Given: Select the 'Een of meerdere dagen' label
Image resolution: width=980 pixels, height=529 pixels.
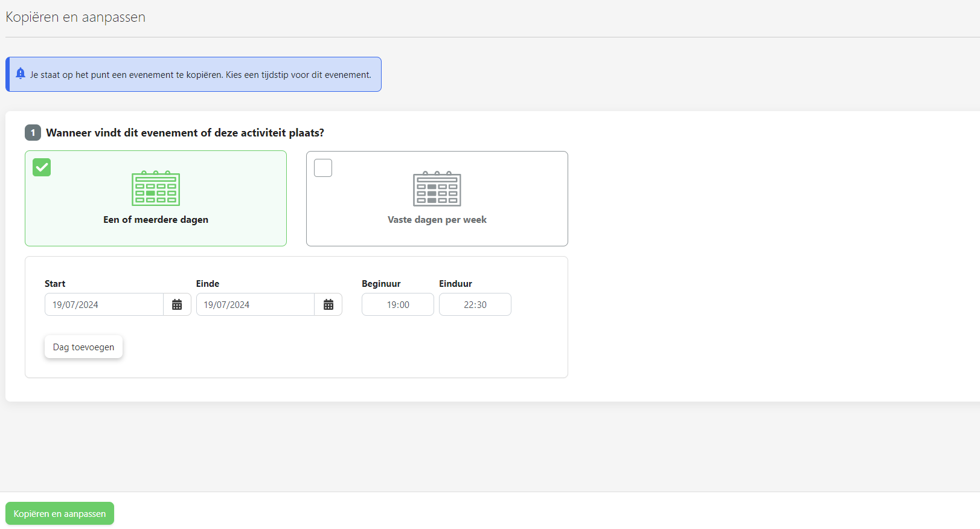Looking at the screenshot, I should point(156,220).
